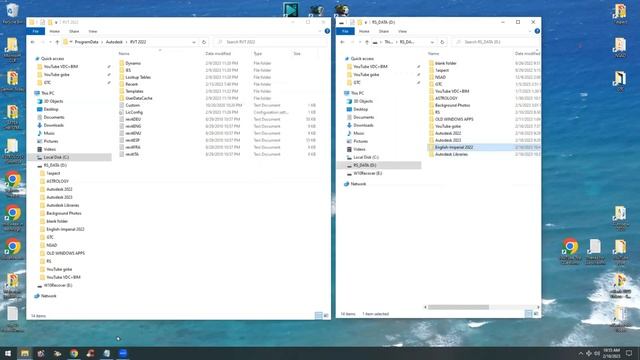Select OLD WINDOWS APPS in the left window's tree
This screenshot has height=360, width=640.
(65, 253)
